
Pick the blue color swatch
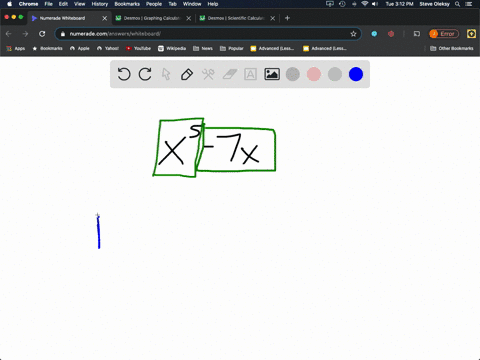click(x=356, y=74)
